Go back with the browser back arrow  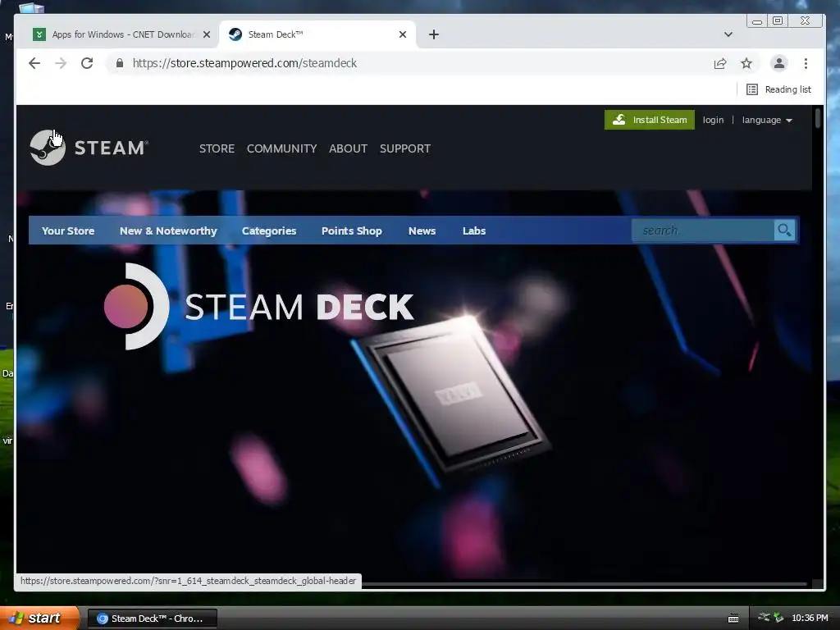[34, 63]
